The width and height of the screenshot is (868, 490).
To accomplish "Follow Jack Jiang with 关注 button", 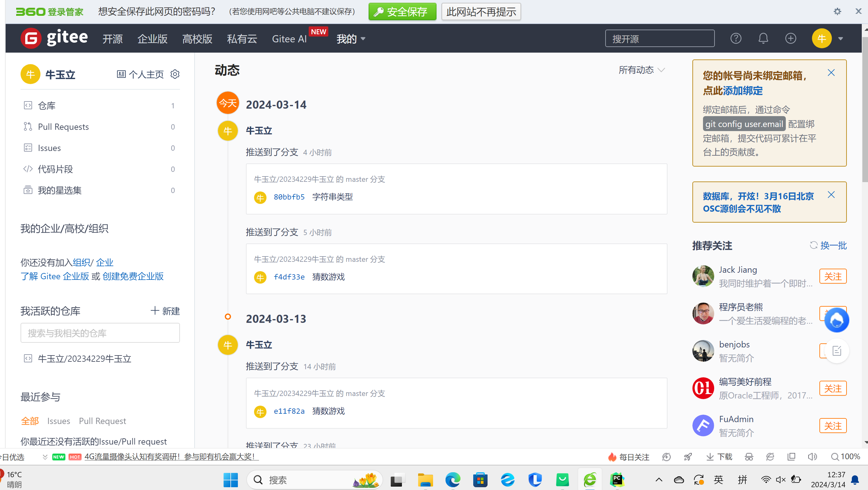I will point(833,276).
